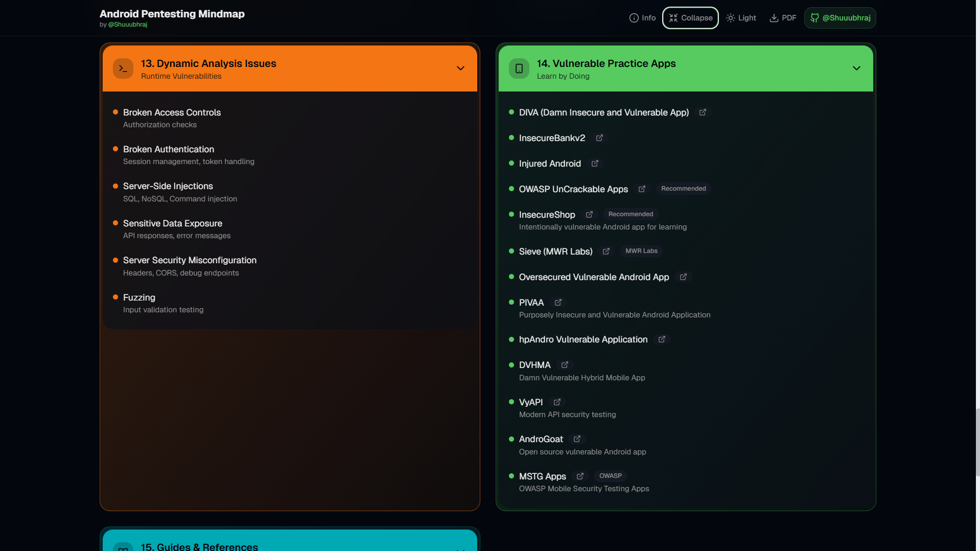Select the Broken Access Controls item
The image size is (980, 551).
coord(172,112)
